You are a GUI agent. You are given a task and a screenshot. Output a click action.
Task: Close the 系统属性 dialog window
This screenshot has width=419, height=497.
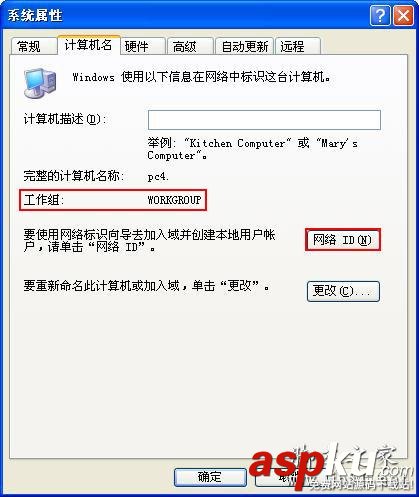pos(403,16)
